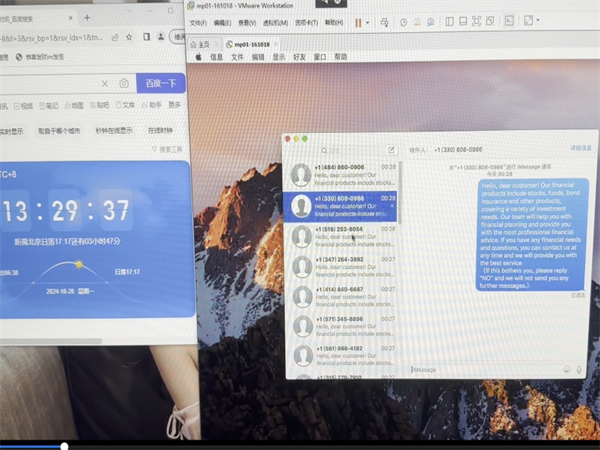Open a new browser tab
The width and height of the screenshot is (600, 450).
coord(88,17)
